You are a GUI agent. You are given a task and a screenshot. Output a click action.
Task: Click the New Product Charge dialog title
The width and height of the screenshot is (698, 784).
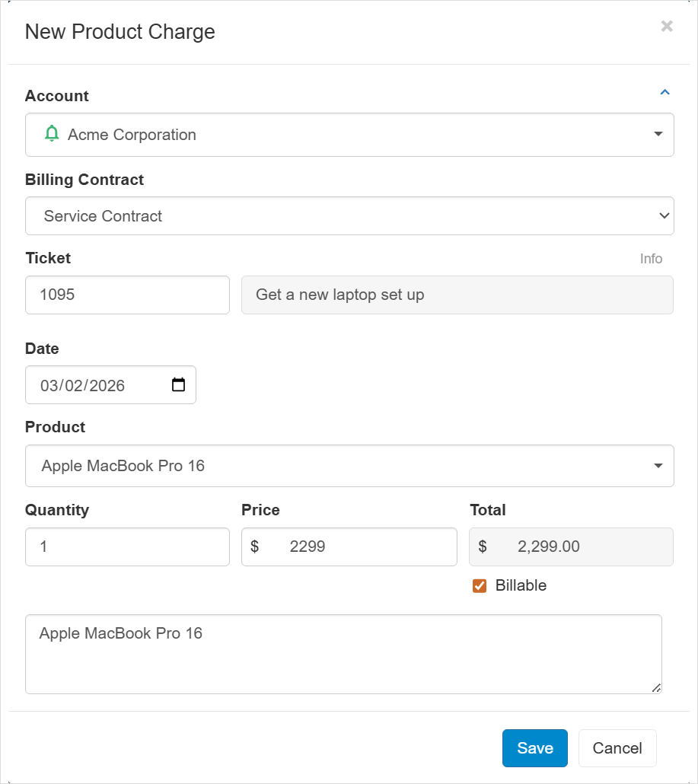click(x=119, y=32)
